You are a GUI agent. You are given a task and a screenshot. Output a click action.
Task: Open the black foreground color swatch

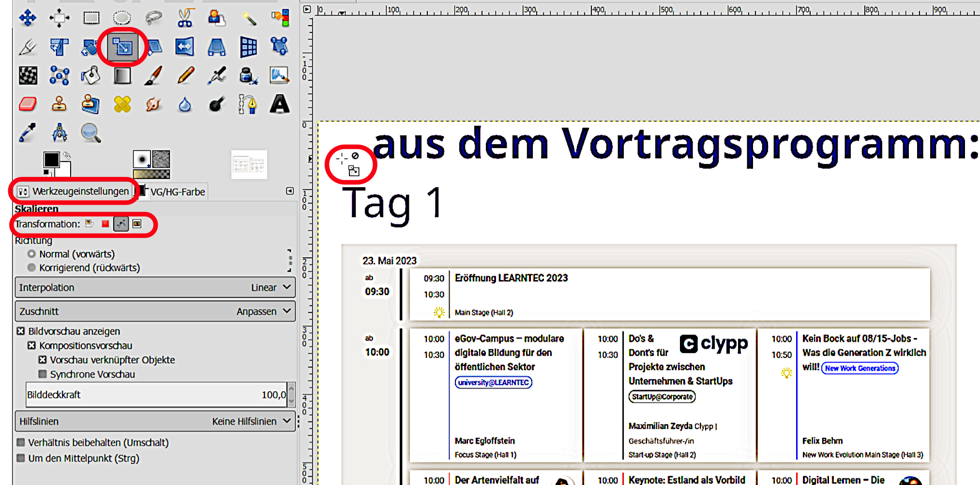51,159
